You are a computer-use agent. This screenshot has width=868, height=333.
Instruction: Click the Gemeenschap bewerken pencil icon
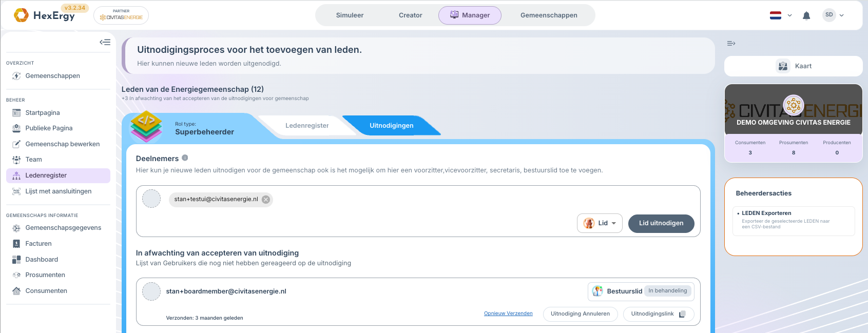click(16, 144)
